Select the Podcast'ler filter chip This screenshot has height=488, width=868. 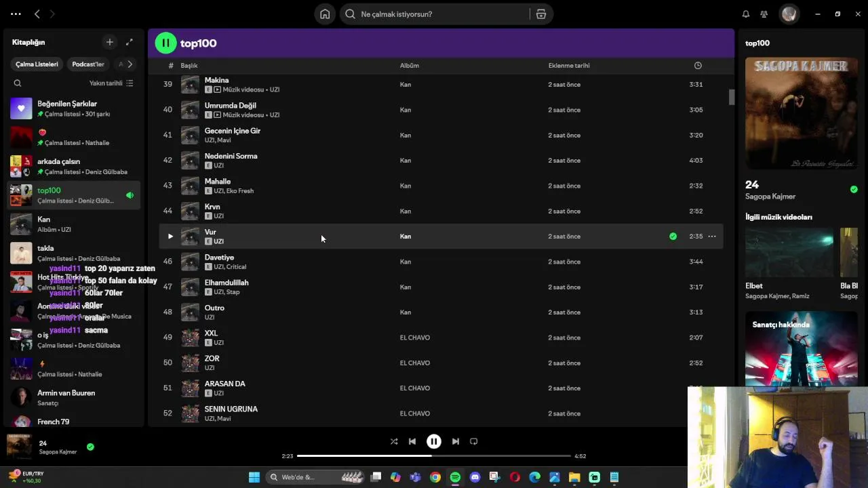88,64
